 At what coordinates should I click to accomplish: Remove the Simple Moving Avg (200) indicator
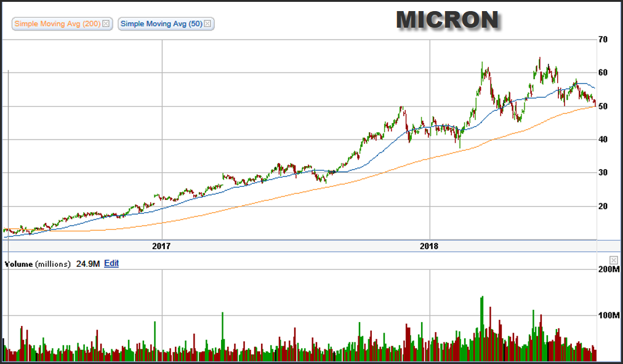tap(106, 23)
